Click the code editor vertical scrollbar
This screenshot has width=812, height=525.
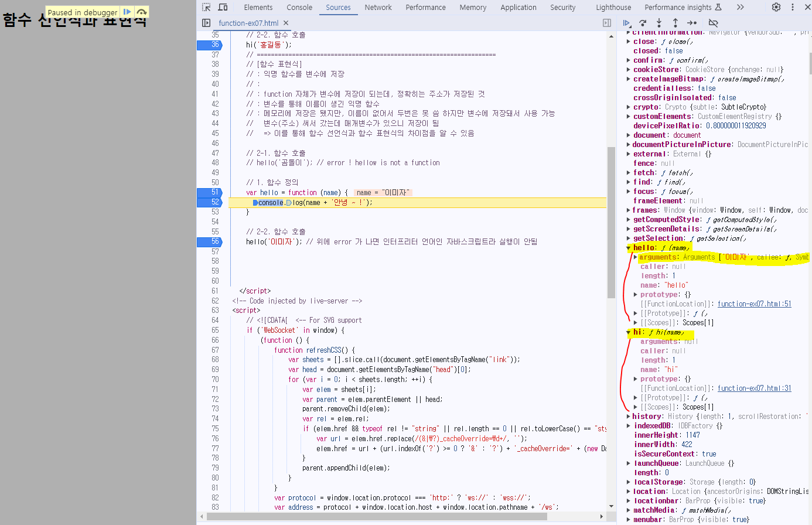[x=612, y=223]
